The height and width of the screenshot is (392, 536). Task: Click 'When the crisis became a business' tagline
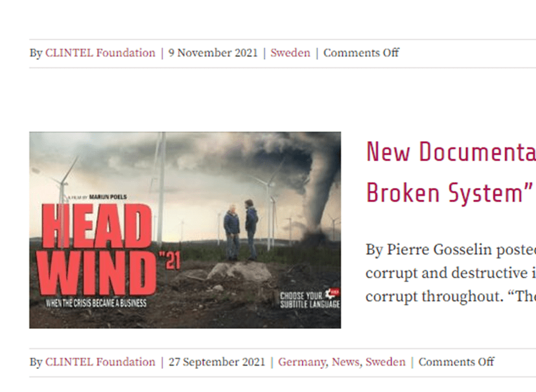[x=96, y=303]
